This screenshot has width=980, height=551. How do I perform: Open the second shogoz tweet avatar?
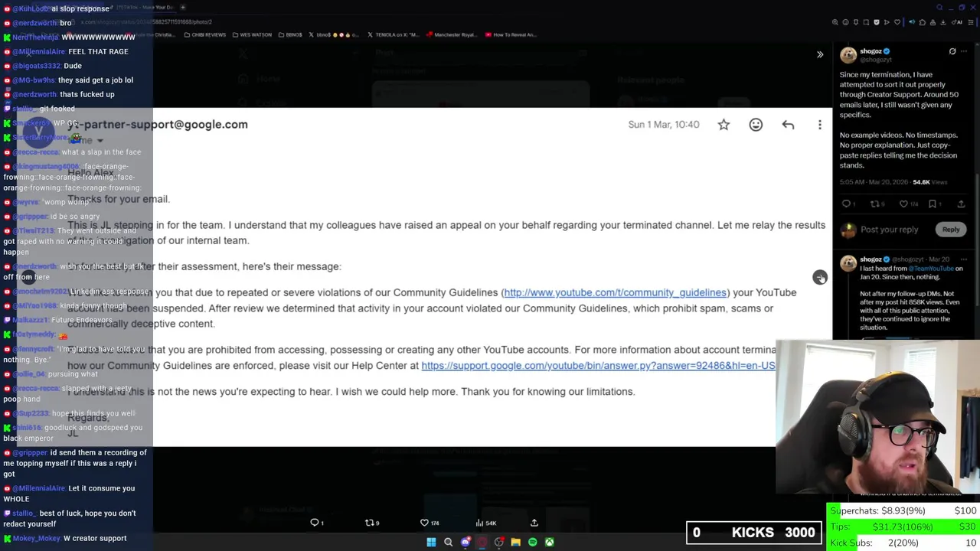point(848,263)
